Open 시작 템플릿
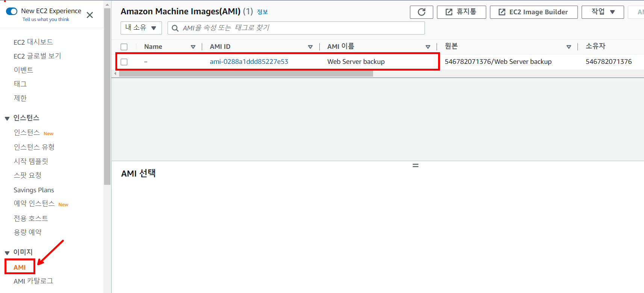The height and width of the screenshot is (293, 644). point(31,161)
